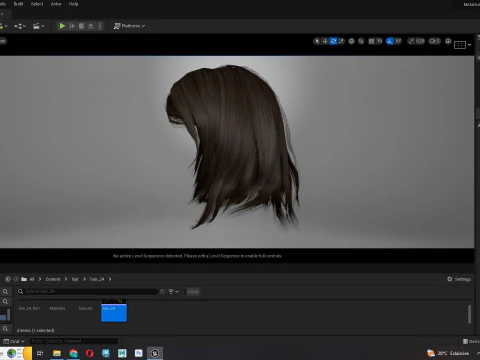480x360 pixels.
Task: Select the textures folder item
Action: pyautogui.click(x=86, y=309)
